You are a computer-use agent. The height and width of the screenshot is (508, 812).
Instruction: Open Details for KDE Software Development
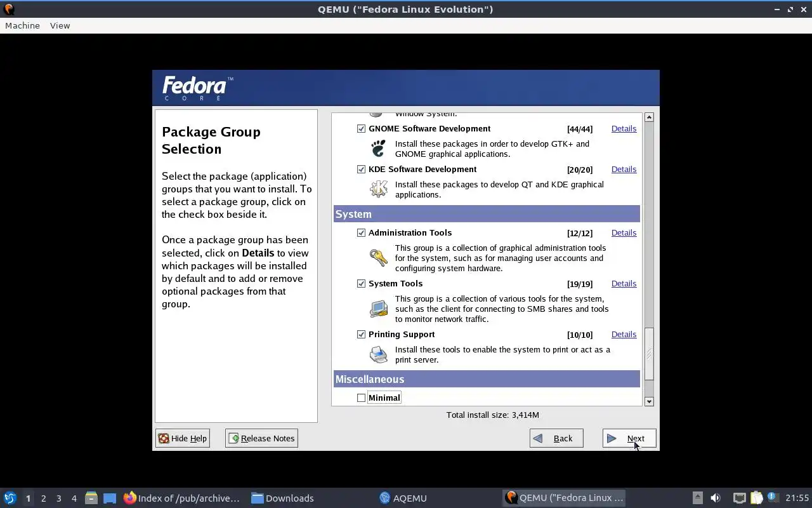[x=624, y=169]
